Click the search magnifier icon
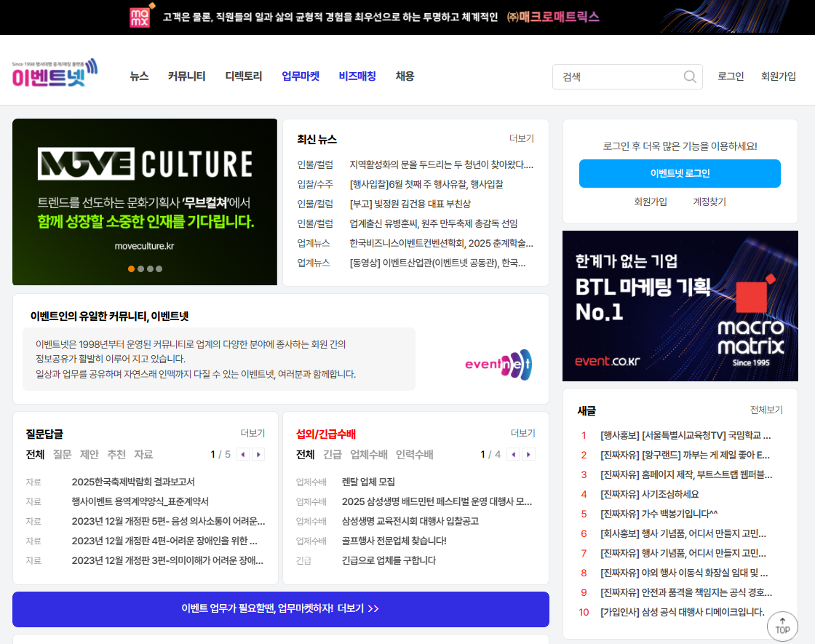This screenshot has height=644, width=815. coord(690,77)
